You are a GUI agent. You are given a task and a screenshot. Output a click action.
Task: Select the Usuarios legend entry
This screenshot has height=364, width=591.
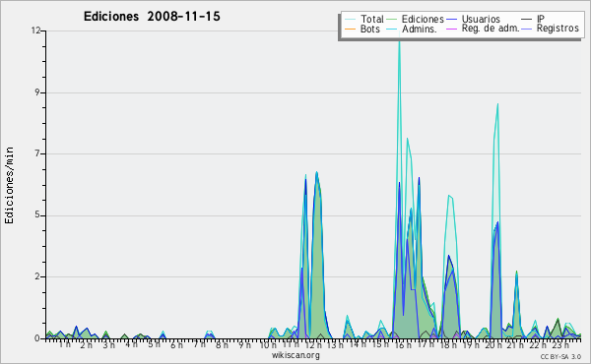(474, 19)
